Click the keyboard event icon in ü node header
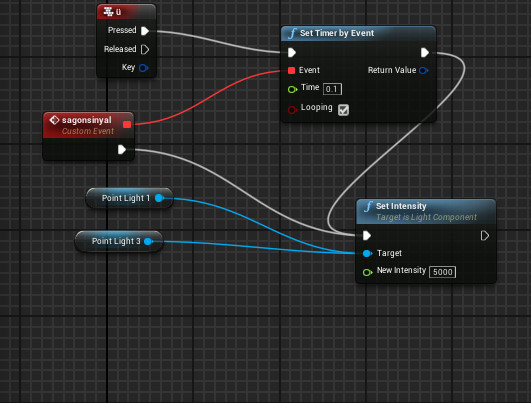The width and height of the screenshot is (531, 403). point(108,12)
